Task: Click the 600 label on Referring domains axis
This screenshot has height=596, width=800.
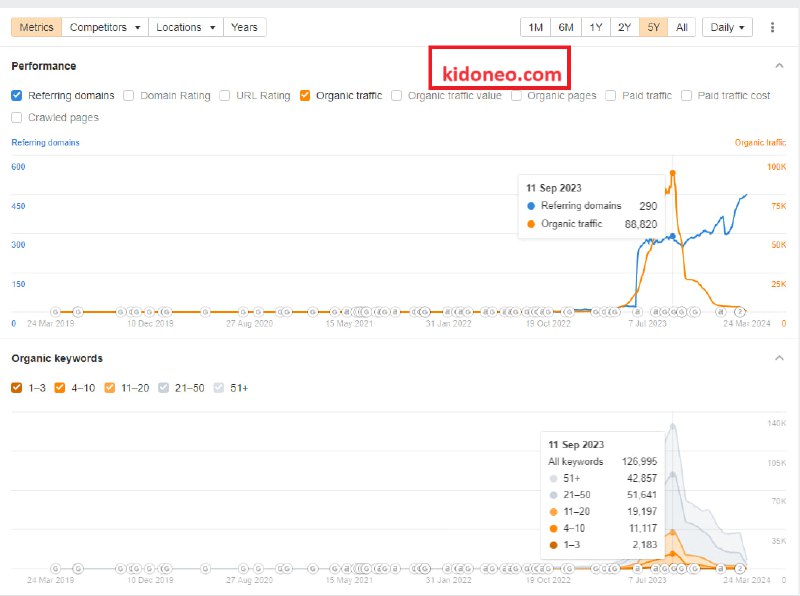Action: 18,167
